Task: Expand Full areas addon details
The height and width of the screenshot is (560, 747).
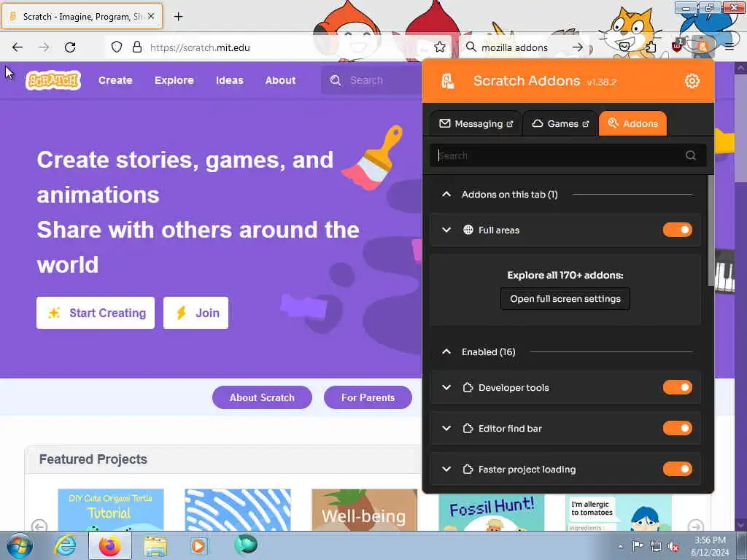Action: coord(446,230)
